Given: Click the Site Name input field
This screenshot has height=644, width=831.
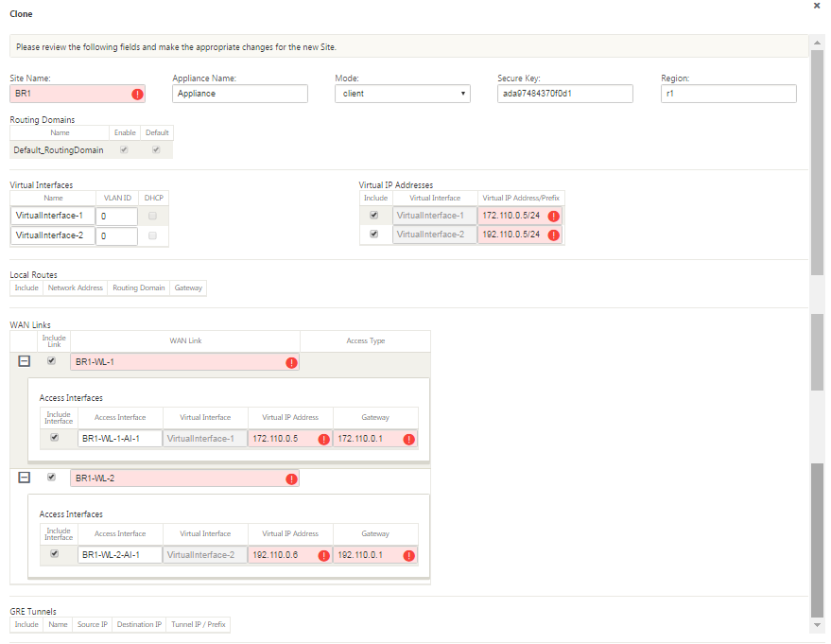Looking at the screenshot, I should 78,94.
